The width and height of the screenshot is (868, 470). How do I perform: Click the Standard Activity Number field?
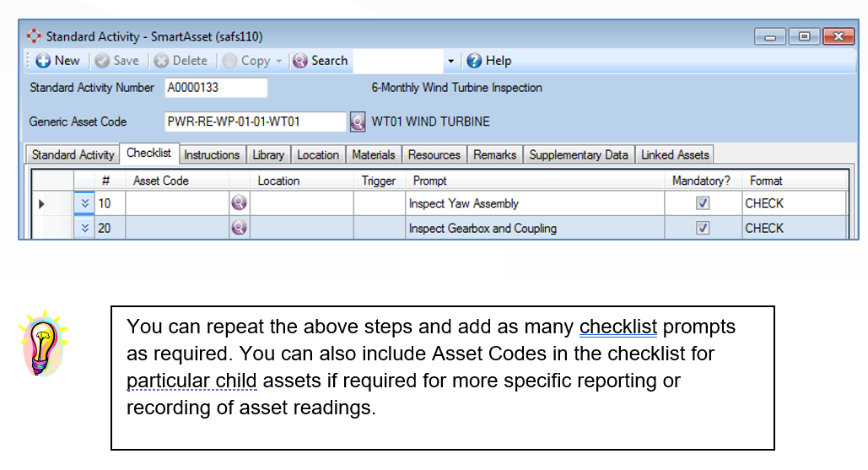pos(216,88)
